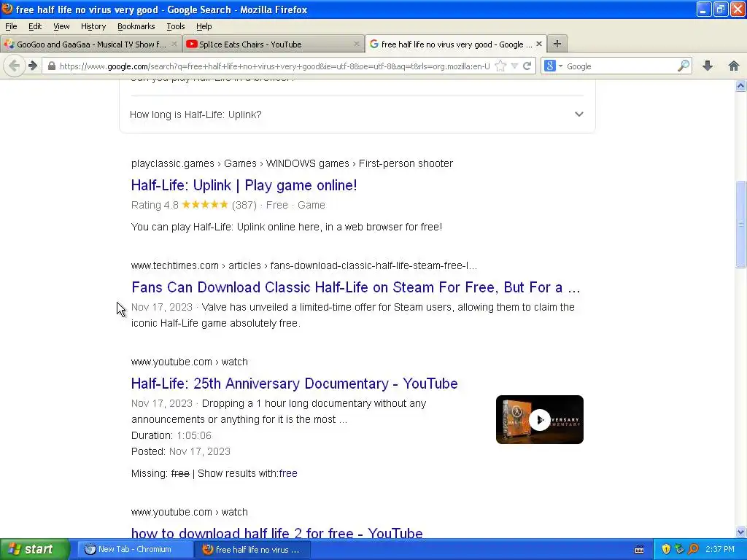Click the Firefox taskbar button
This screenshot has height=560, width=747.
click(253, 549)
